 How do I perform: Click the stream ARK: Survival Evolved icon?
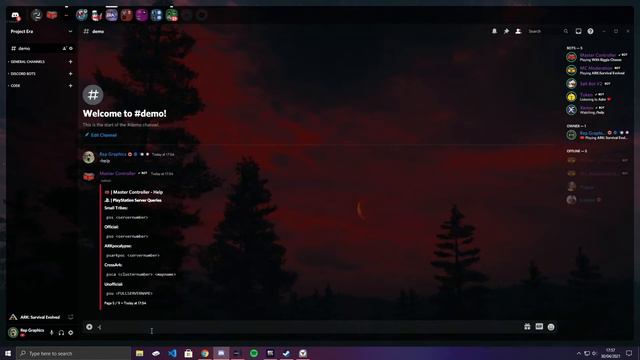pos(71,317)
